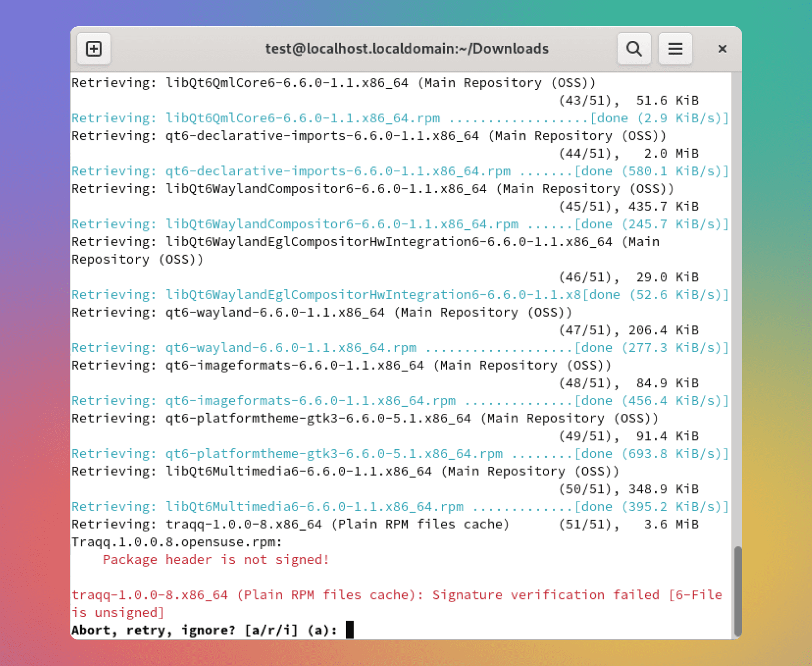Click black line 'Retrieving: libQt6Multimedia6-6.6.0-1.1.x86_64 (Main Repository'

coord(345,472)
